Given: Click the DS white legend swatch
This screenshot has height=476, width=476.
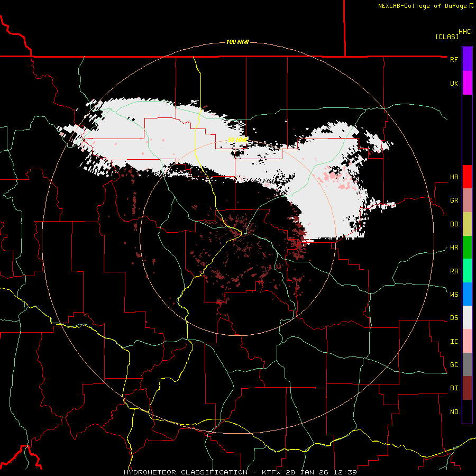Looking at the screenshot, I should (467, 317).
